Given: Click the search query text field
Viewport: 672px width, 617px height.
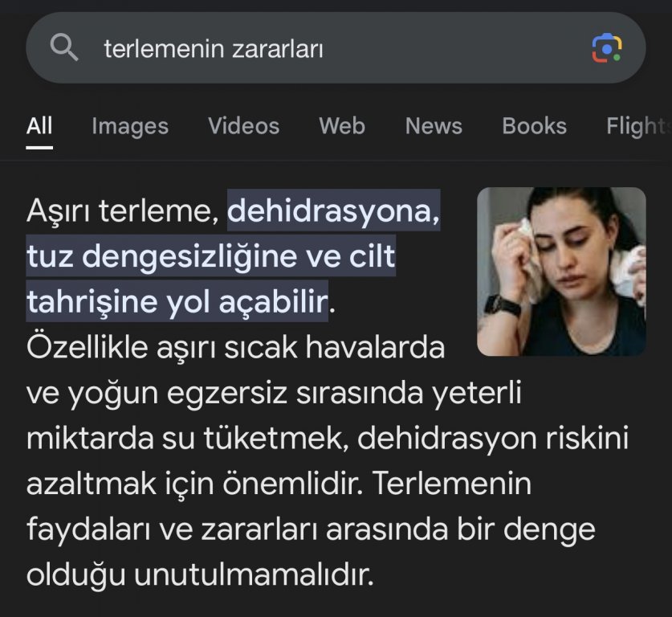Looking at the screenshot, I should coord(336,48).
